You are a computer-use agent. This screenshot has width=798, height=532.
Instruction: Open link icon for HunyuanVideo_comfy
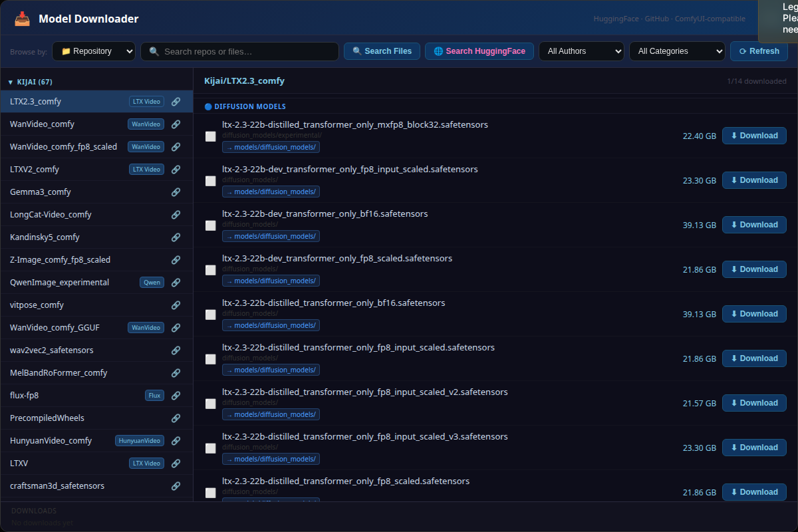coord(176,441)
